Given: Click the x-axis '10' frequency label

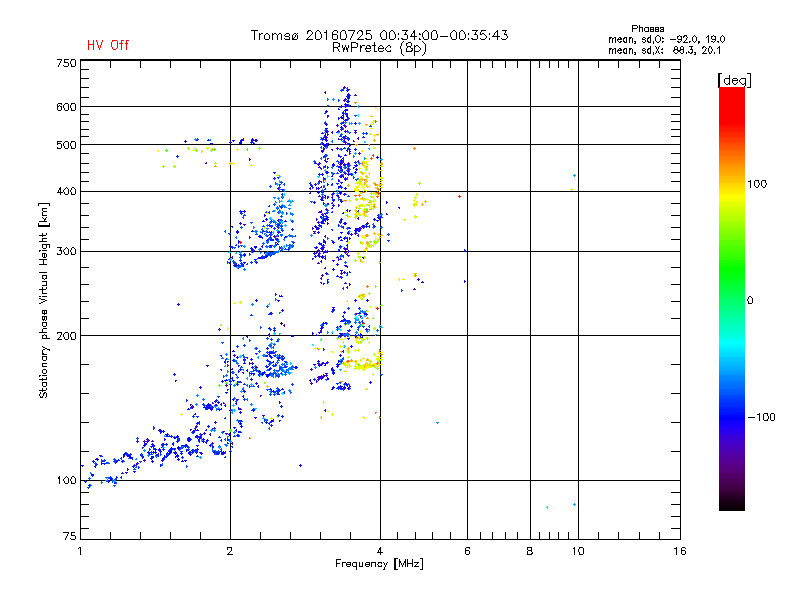Looking at the screenshot, I should [x=578, y=551].
